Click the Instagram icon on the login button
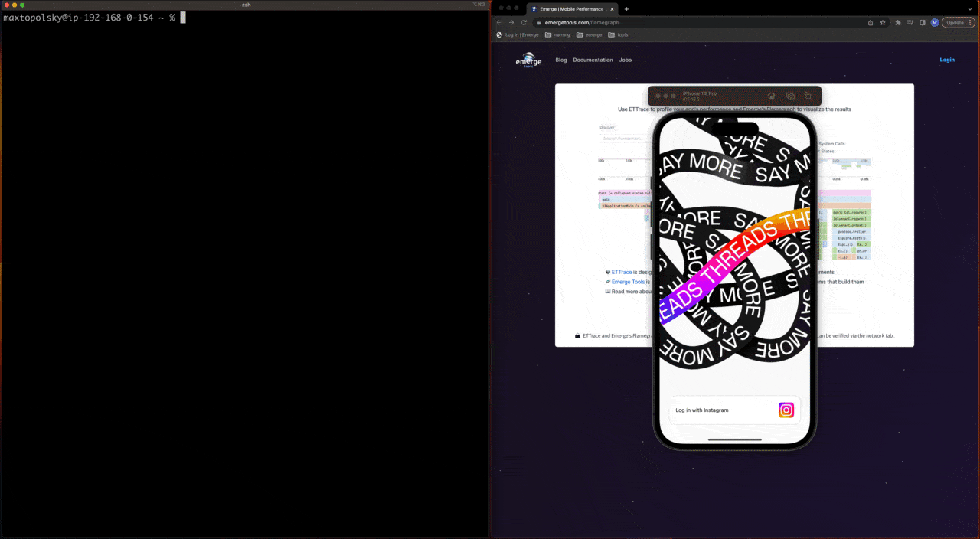Viewport: 980px width, 539px height. coord(786,410)
